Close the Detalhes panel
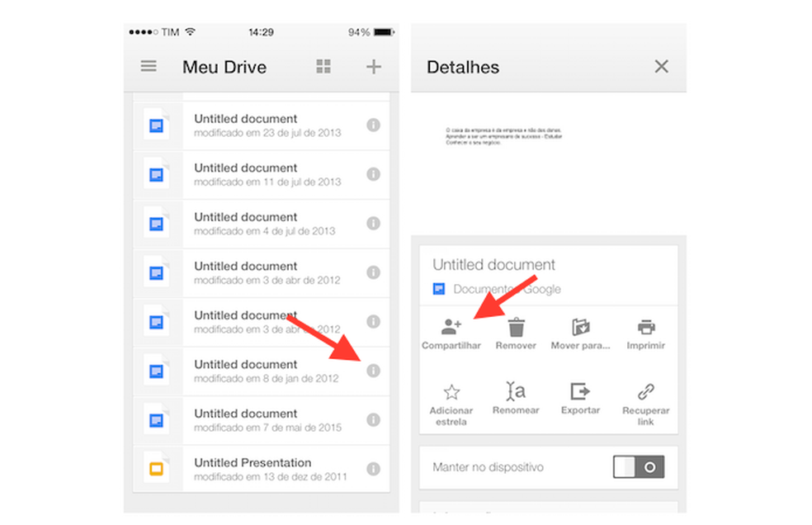This screenshot has height=525, width=812. [x=661, y=67]
